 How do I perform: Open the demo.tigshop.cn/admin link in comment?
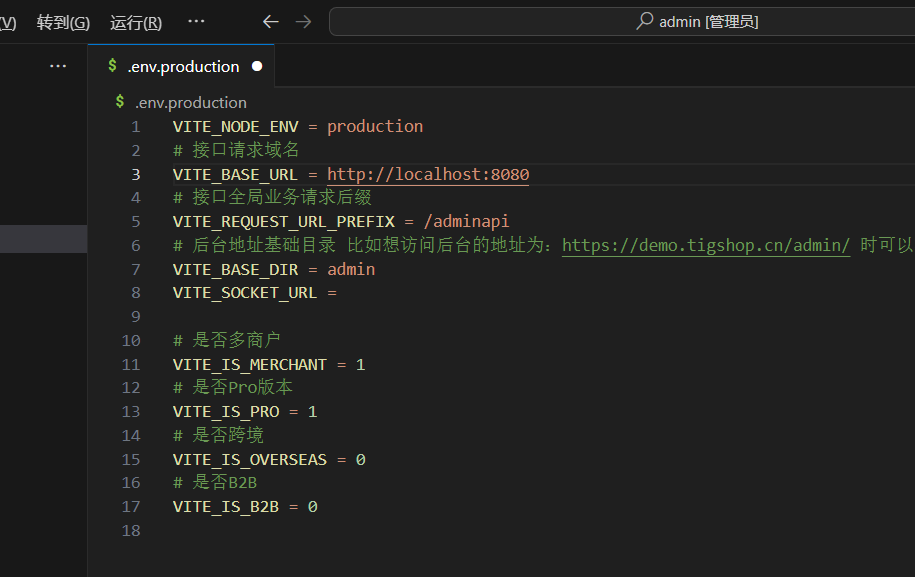(706, 246)
